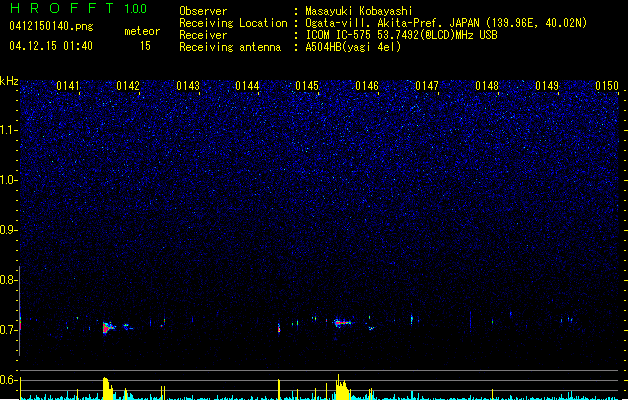The image size is (629, 400).
Task: Click the 0.8 kHz axis label
Action: [8, 280]
